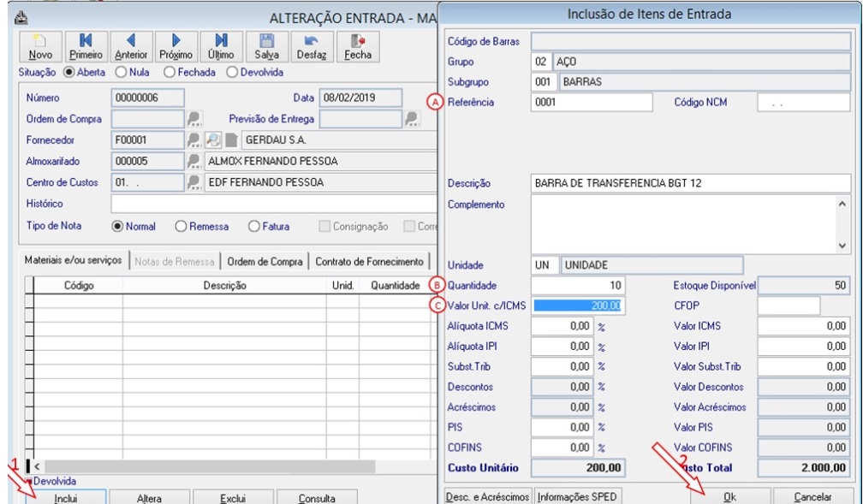The image size is (863, 504).
Task: Open Desc. e Acréscimos button
Action: click(489, 496)
